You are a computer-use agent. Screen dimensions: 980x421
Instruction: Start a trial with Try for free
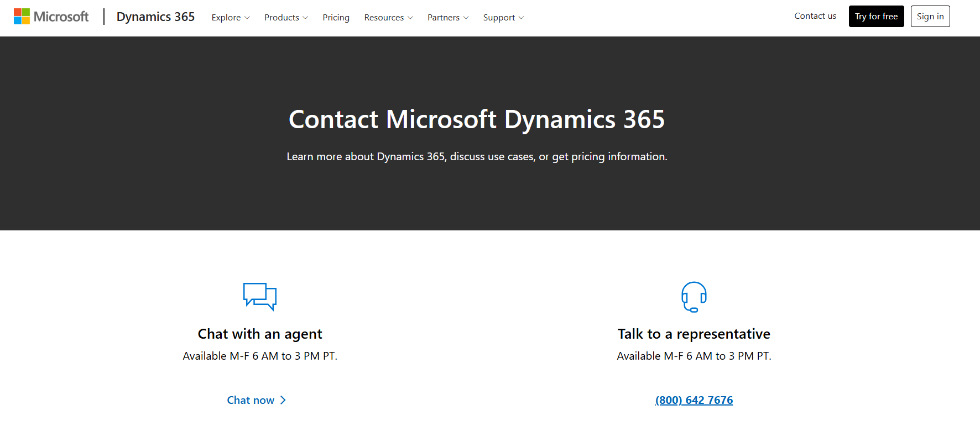[876, 17]
